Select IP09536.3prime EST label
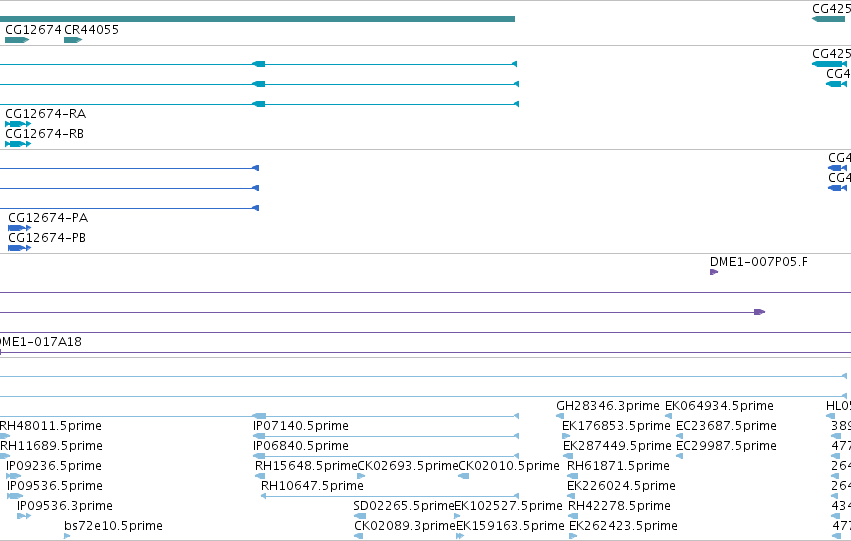The height and width of the screenshot is (541, 851). coord(65,506)
